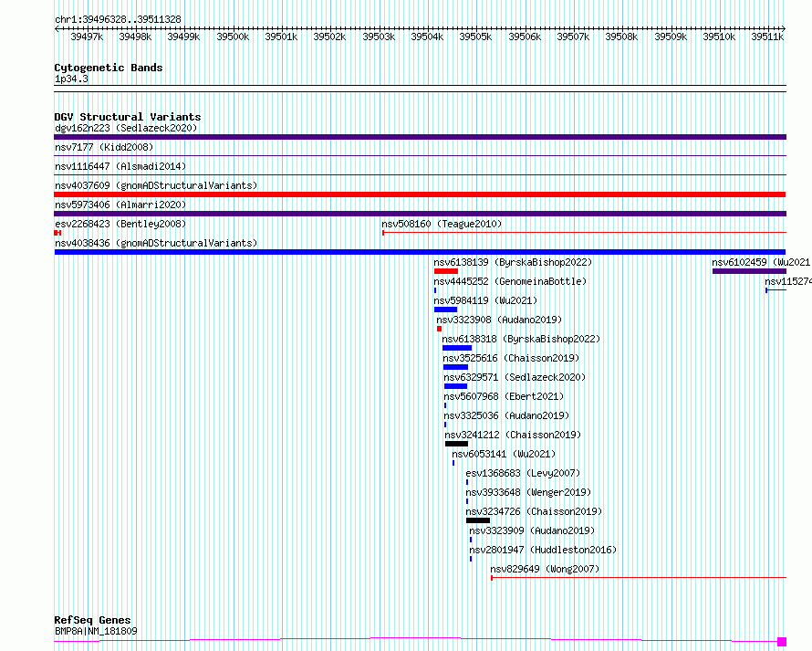Select nsv3525616 (Chaisson2019) label
The height and width of the screenshot is (651, 812).
(511, 358)
